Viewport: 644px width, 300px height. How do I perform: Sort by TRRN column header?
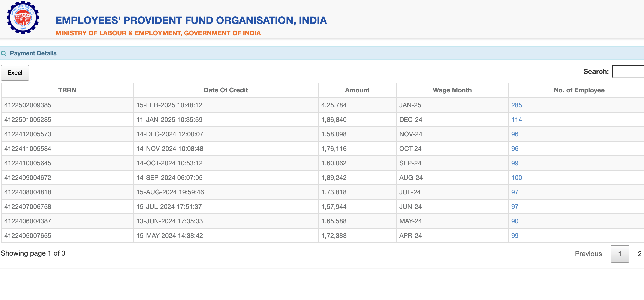click(x=67, y=90)
